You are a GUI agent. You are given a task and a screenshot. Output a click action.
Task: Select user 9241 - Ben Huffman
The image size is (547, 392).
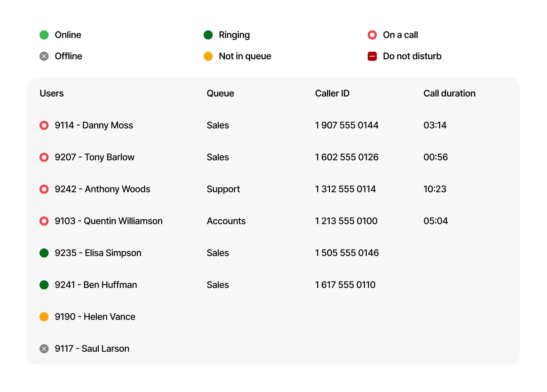[96, 285]
